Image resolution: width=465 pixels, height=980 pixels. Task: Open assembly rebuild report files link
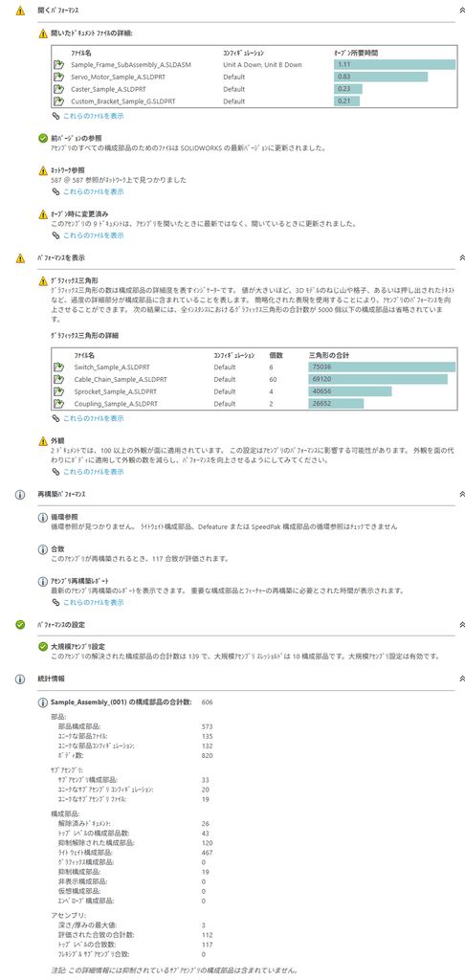[x=93, y=603]
